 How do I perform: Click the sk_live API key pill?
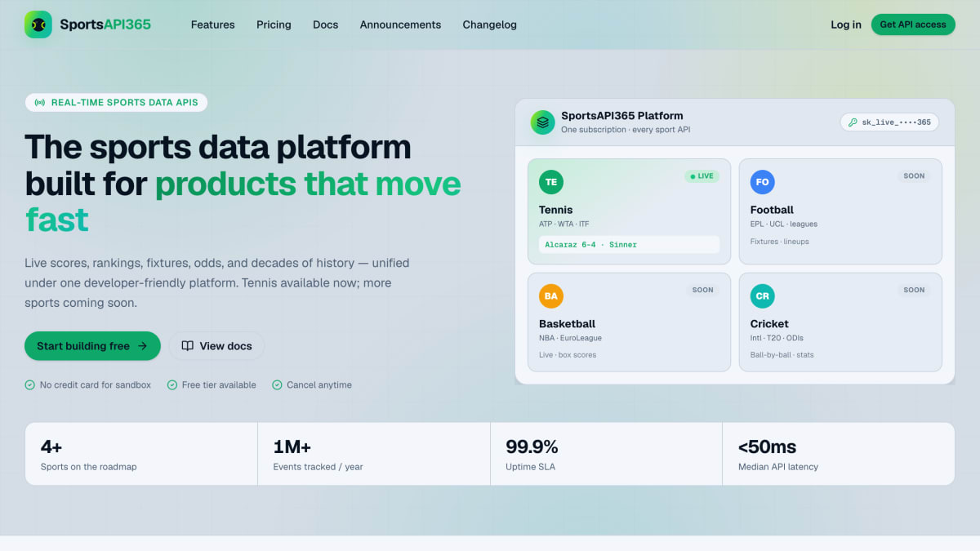click(889, 122)
